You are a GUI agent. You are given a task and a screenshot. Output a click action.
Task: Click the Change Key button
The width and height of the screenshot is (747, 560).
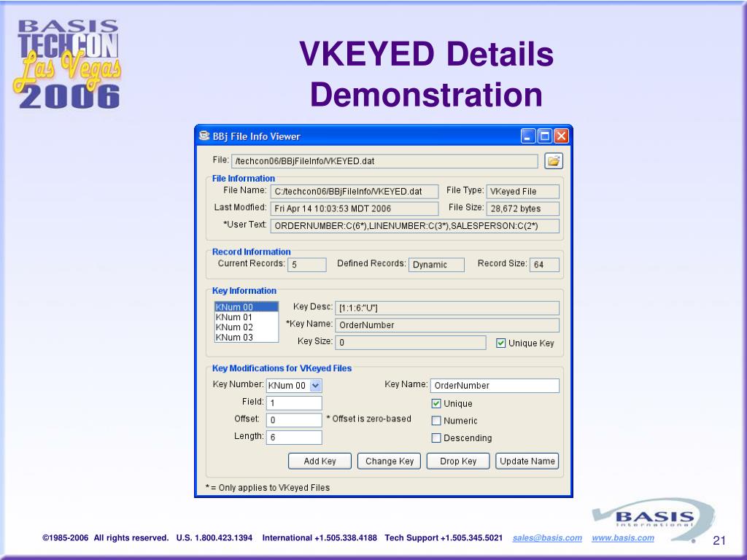tap(390, 461)
